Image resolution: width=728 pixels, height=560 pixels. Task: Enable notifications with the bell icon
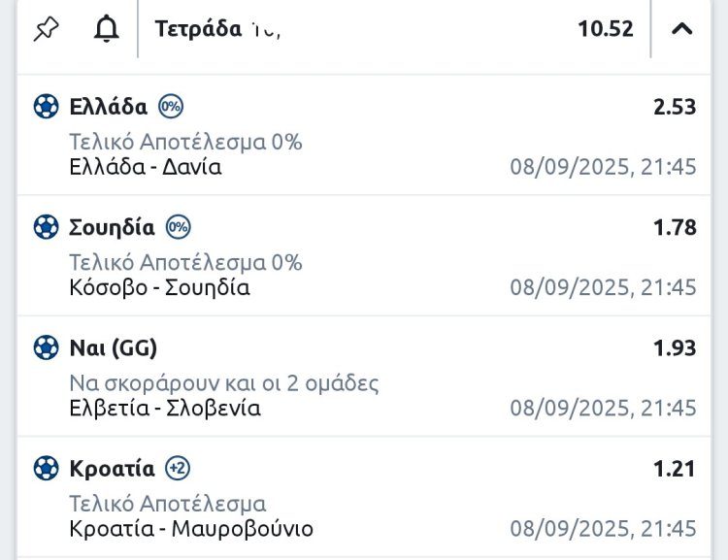point(106,29)
